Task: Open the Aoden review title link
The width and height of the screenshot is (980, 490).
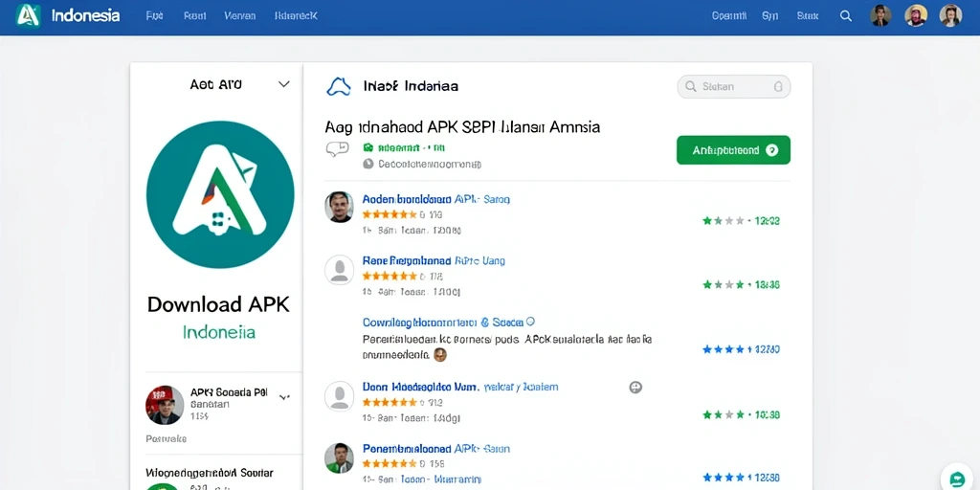Action: (436, 199)
